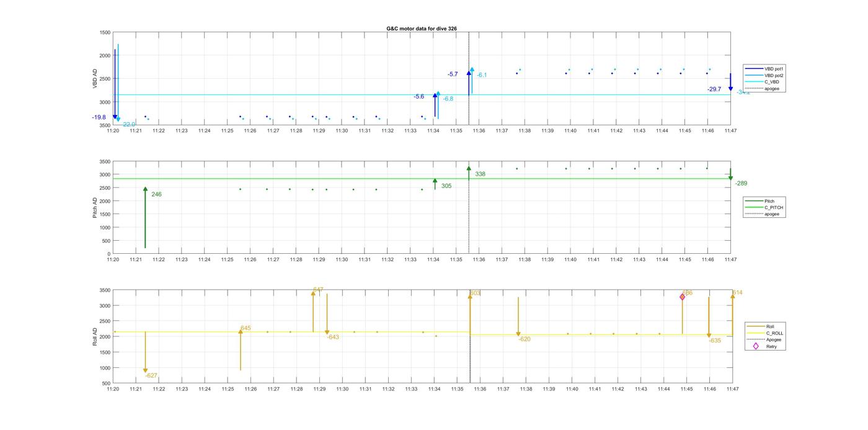
Task: Click the '614' roll data label
Action: coord(737,293)
